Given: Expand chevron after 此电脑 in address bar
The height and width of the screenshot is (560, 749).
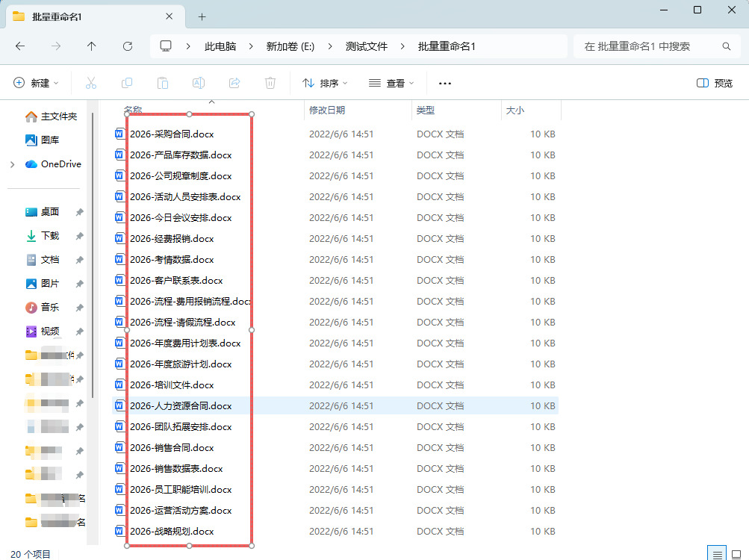Looking at the screenshot, I should tap(251, 46).
